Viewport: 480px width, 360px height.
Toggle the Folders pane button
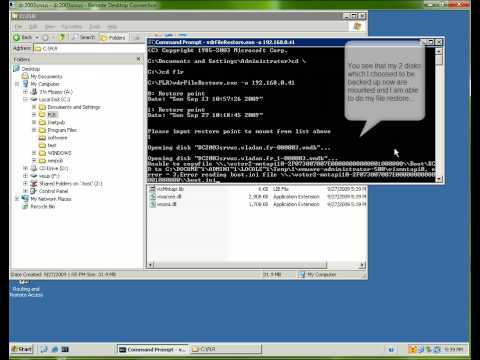(113, 38)
